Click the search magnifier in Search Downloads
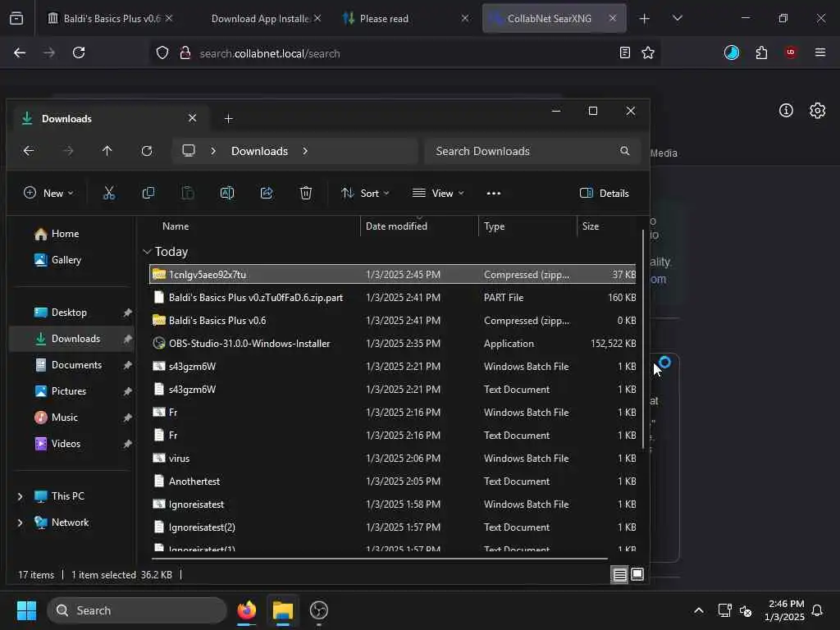840x630 pixels. pos(624,151)
